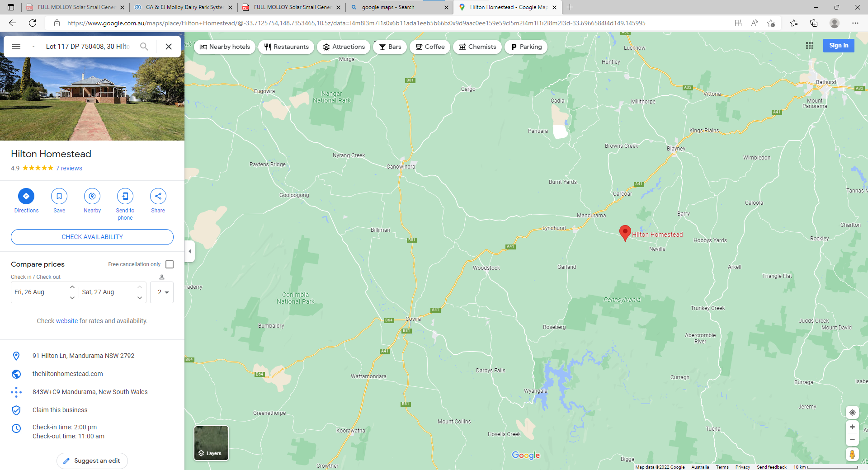Open the Share icon
This screenshot has height=470, width=868.
158,196
